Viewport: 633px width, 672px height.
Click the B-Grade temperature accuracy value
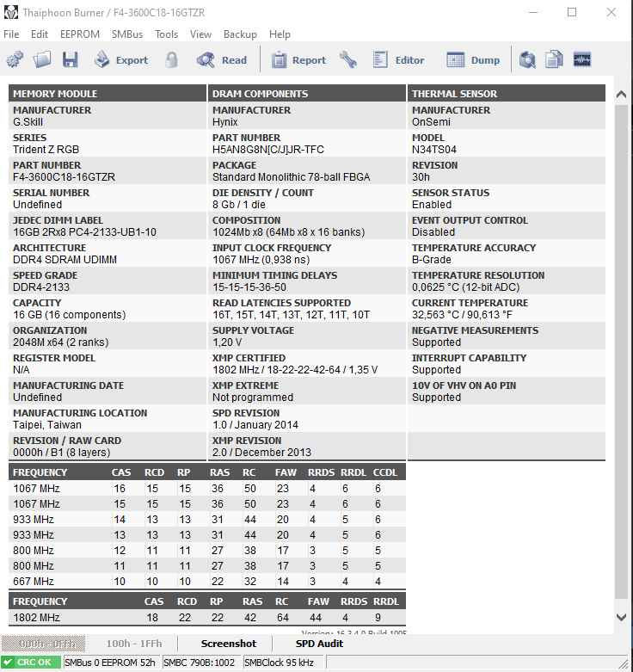431,260
